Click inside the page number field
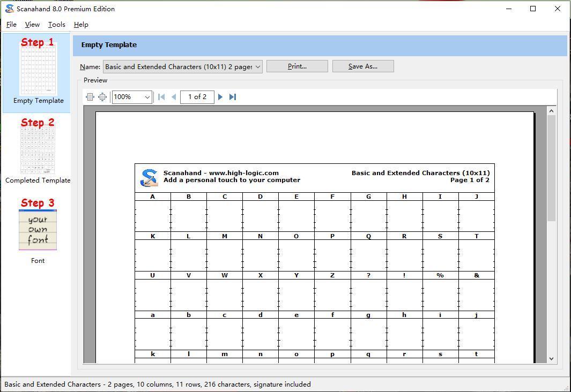 pos(197,97)
